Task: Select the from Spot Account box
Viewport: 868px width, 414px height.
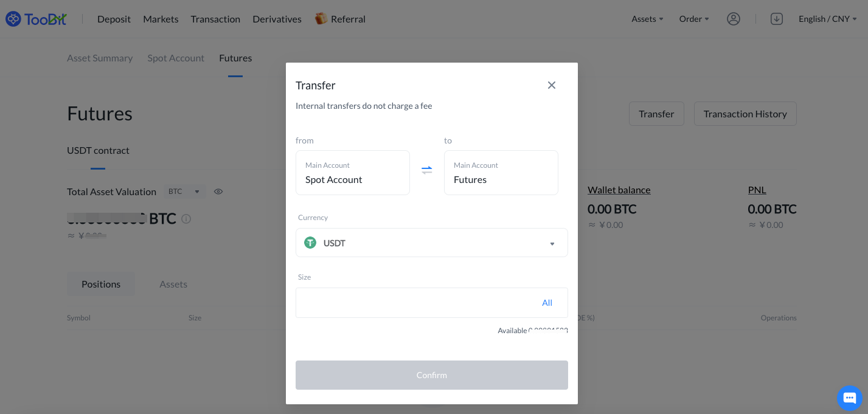Action: pos(352,173)
